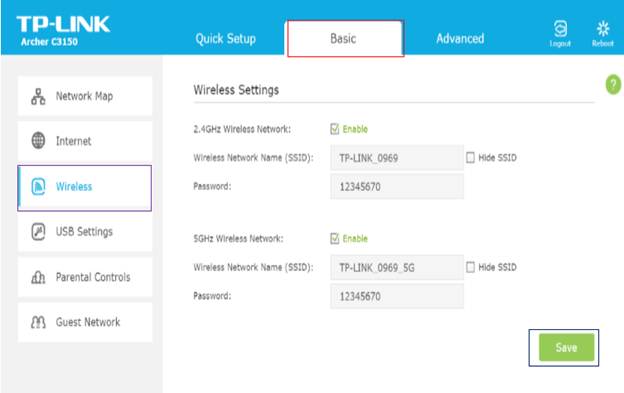Click the 5GHz password field
Image resolution: width=624 pixels, height=393 pixels.
[397, 296]
